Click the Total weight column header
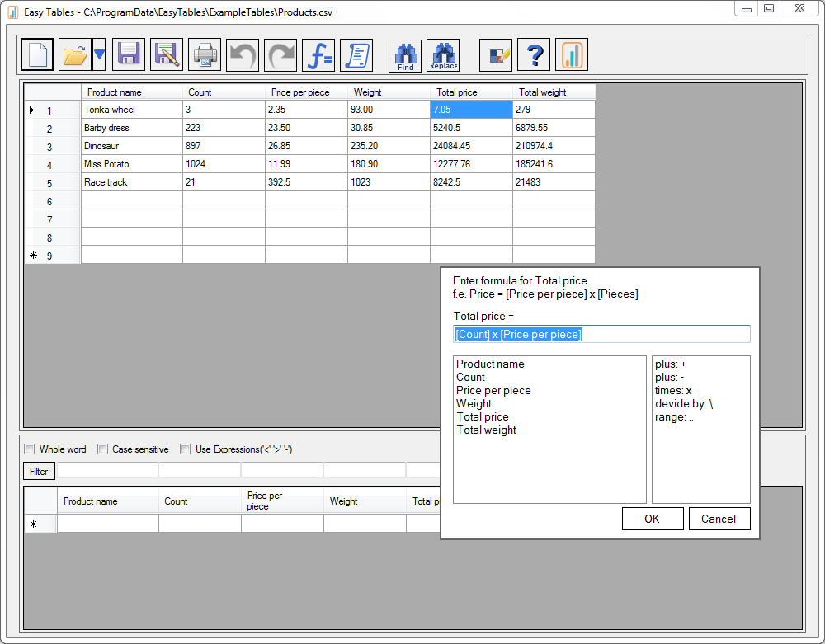 pyautogui.click(x=553, y=92)
